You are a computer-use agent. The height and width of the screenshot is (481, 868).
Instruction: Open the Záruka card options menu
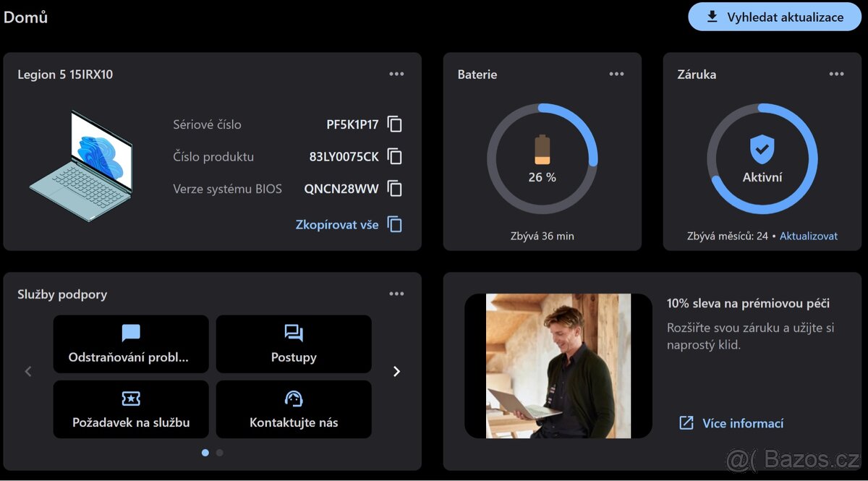pos(836,74)
